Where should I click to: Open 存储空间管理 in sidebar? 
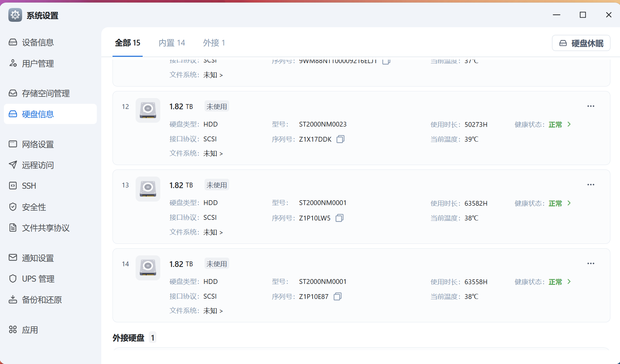[46, 93]
